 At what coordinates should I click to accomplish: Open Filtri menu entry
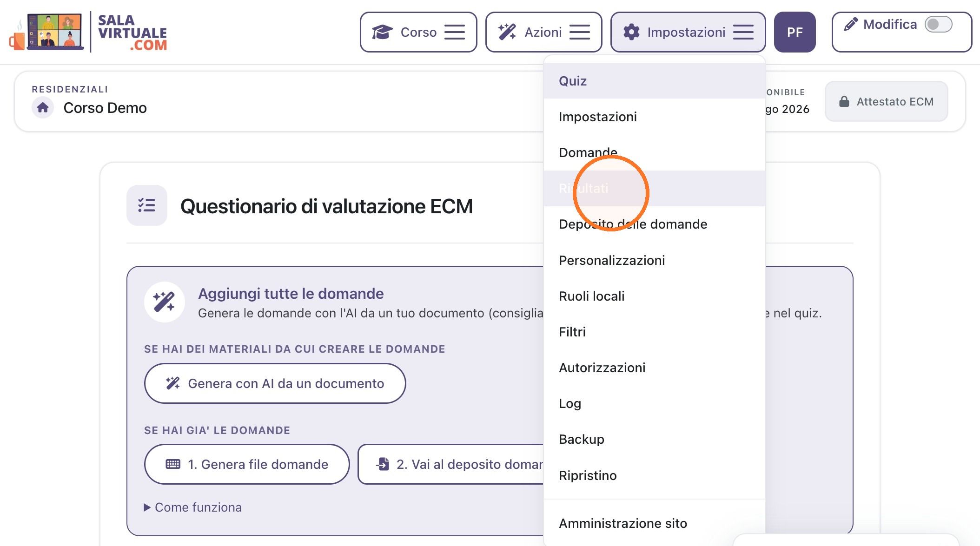click(x=654, y=332)
